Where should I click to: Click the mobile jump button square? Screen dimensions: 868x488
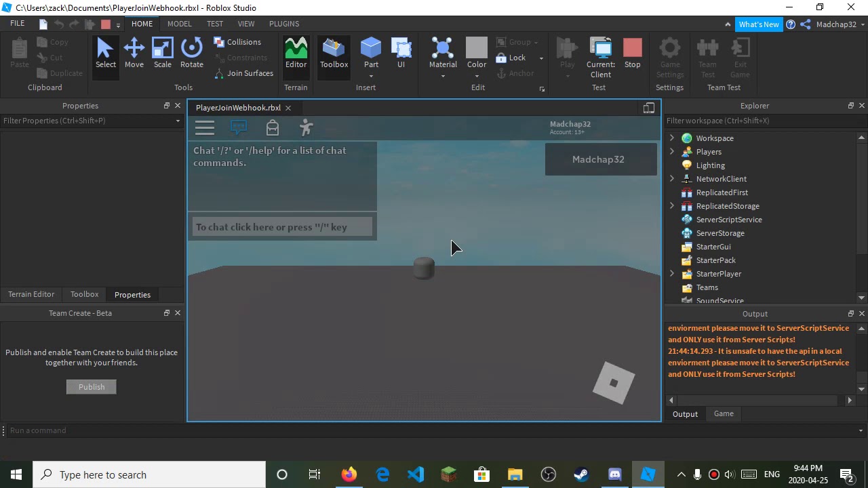614,383
